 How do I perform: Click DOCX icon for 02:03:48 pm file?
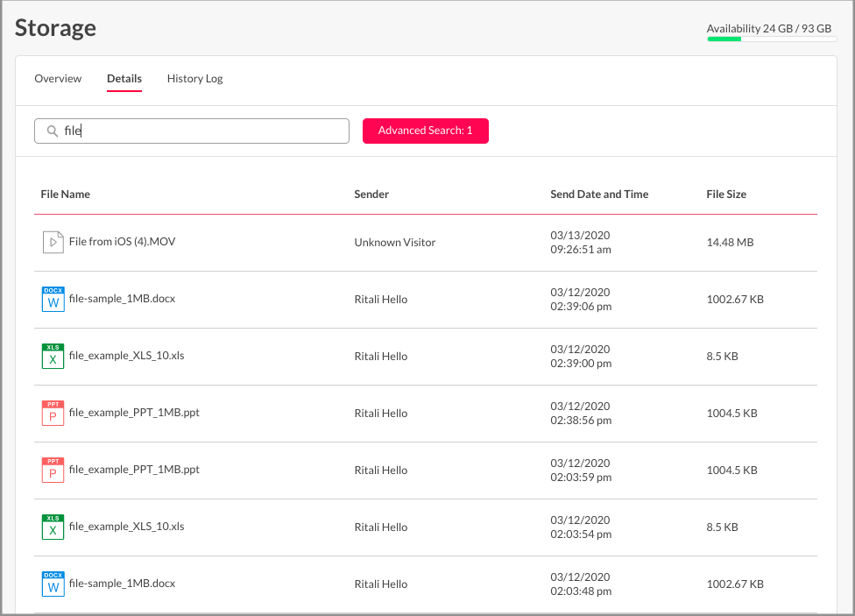click(x=53, y=584)
